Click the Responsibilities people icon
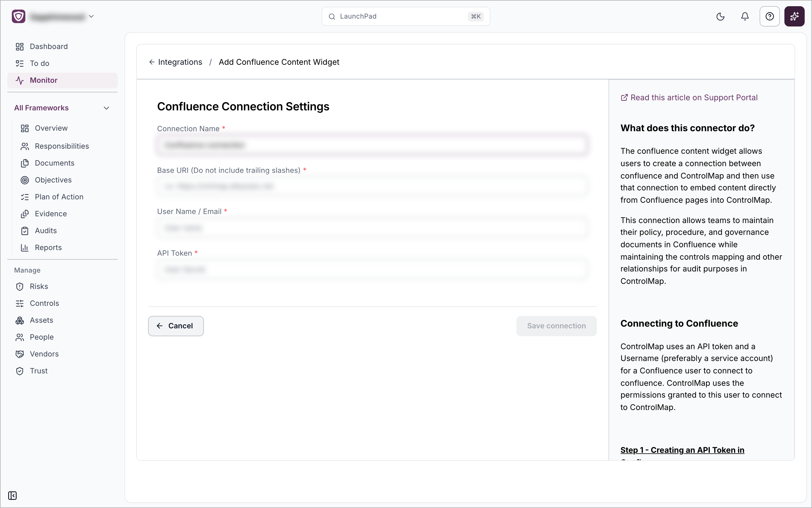812x508 pixels. [24, 146]
